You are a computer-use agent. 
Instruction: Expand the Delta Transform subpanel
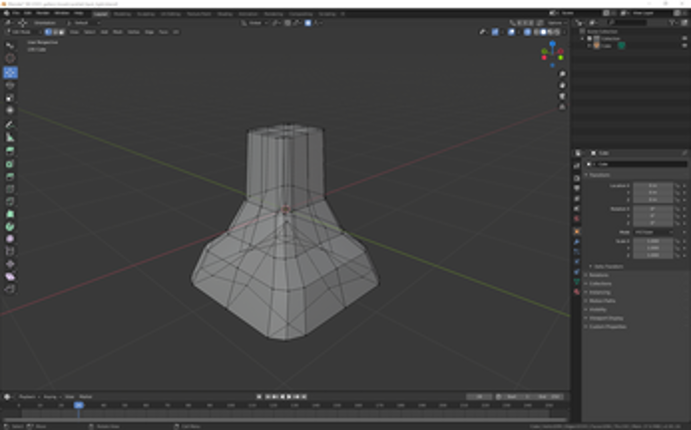(607, 267)
